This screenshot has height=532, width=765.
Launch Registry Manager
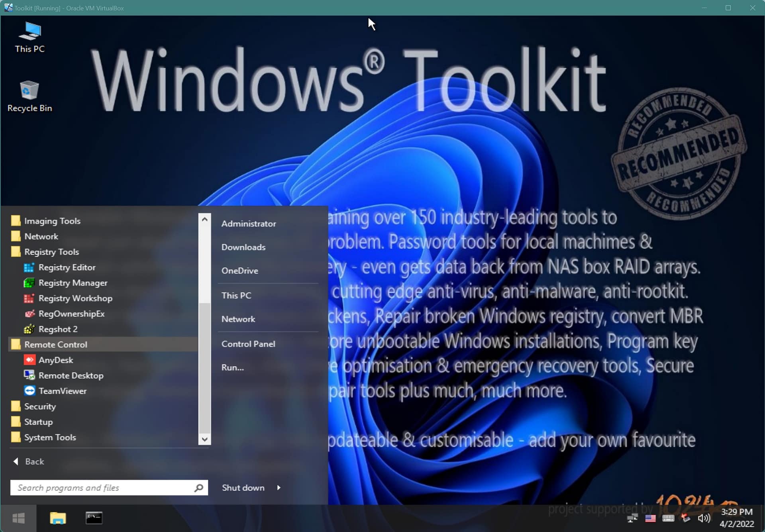point(73,283)
